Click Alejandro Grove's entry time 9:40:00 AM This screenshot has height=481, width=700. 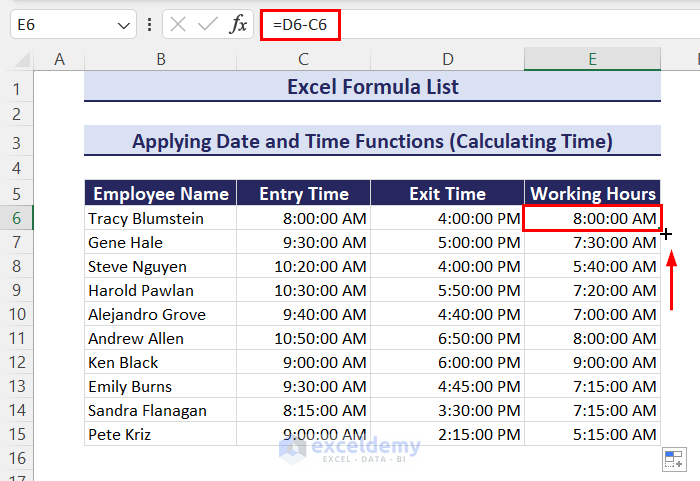tap(304, 314)
